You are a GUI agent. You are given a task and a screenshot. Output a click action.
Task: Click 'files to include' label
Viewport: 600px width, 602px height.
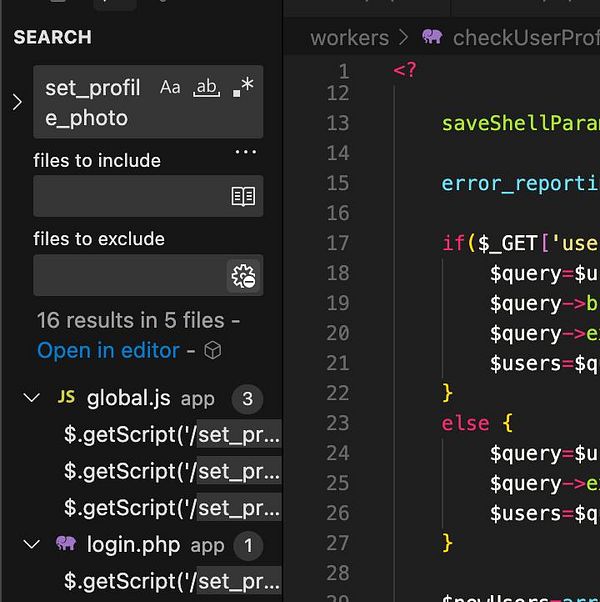tap(97, 160)
